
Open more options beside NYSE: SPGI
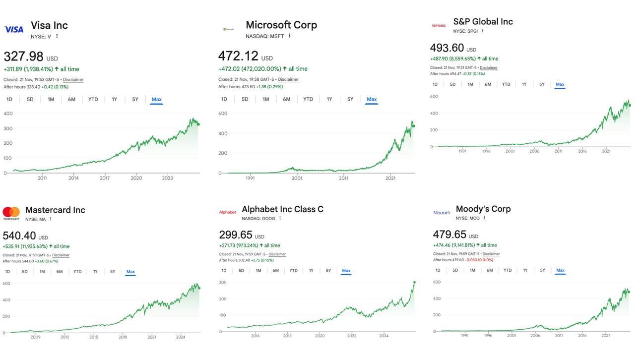click(x=482, y=31)
